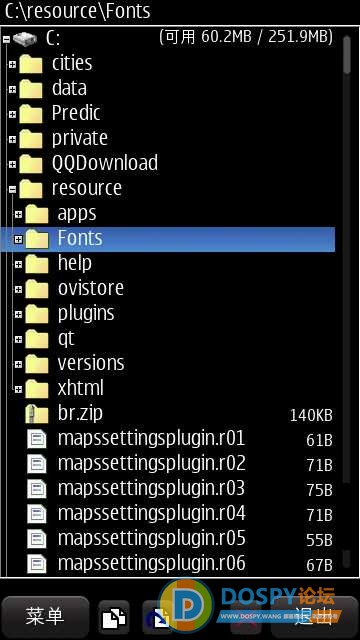Click the mapssettingsplugin.r01 file icon
This screenshot has height=640, width=360.
pyautogui.click(x=37, y=440)
